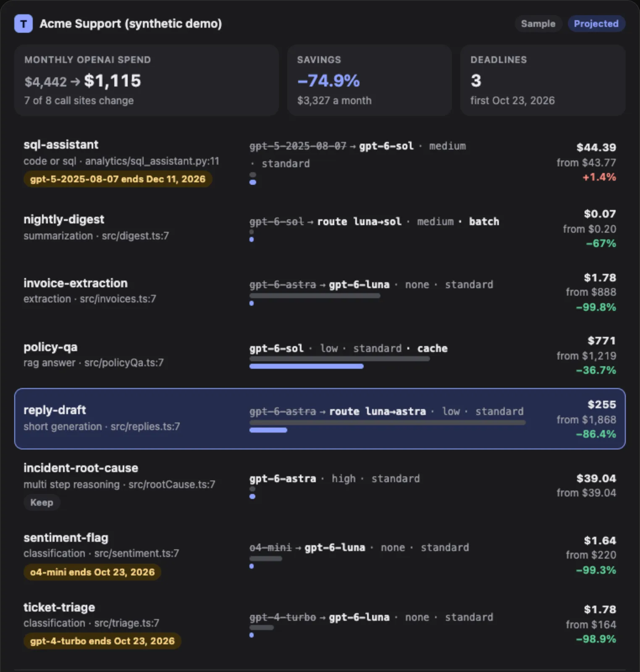640x672 pixels.
Task: Click the −98.9% change on ticket-triage
Action: [x=596, y=639]
